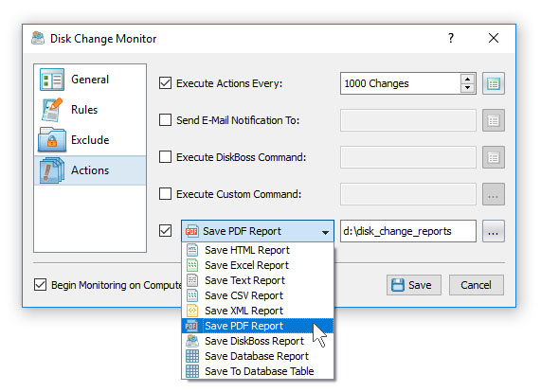Choose Save CSV Report option
This screenshot has height=392, width=541.
258,295
